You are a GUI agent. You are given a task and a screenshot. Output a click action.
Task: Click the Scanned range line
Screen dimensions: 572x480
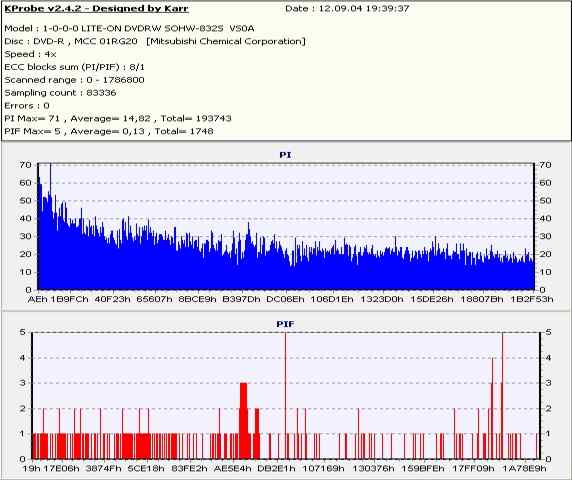(74, 80)
